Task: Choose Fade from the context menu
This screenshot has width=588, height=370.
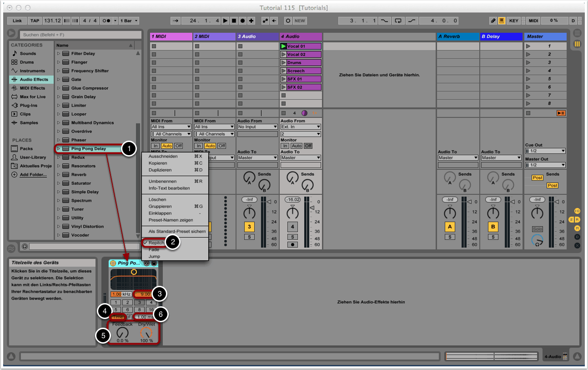Action: (x=154, y=249)
